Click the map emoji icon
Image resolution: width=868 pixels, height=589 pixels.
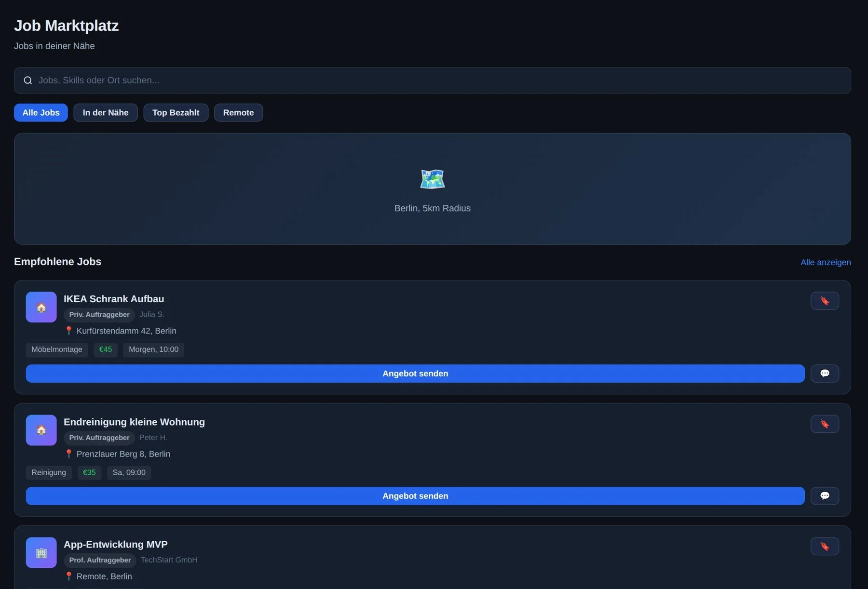click(433, 179)
